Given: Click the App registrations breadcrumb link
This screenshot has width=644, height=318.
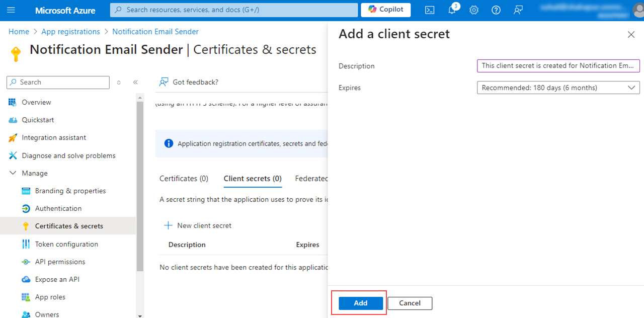Looking at the screenshot, I should (71, 32).
